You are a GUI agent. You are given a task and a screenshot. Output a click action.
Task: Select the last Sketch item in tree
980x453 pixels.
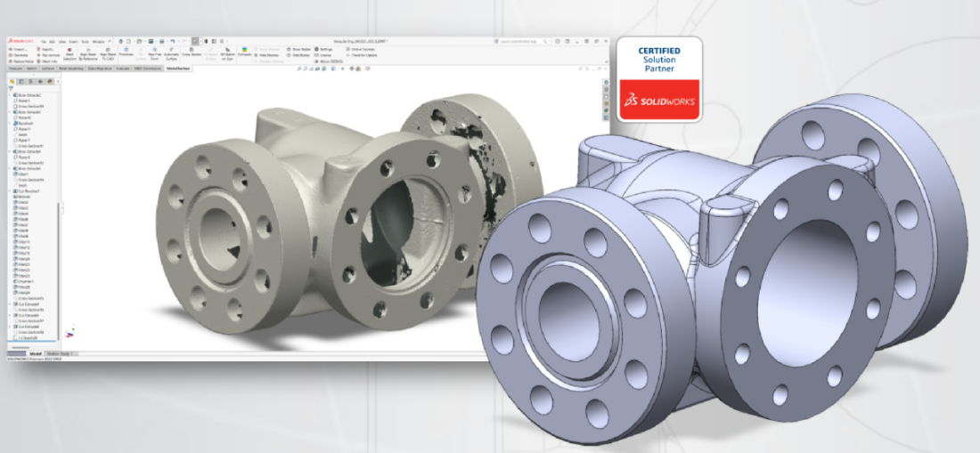(26, 337)
